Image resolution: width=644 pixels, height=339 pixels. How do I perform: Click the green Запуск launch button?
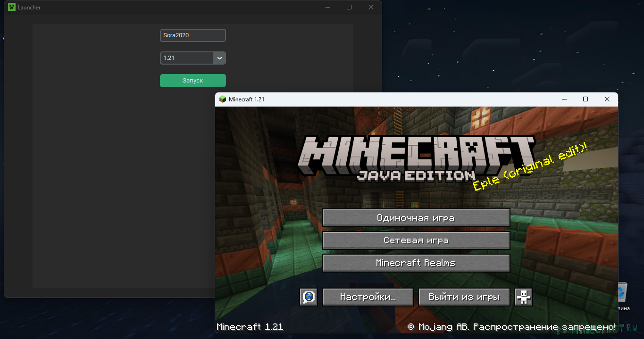(192, 81)
